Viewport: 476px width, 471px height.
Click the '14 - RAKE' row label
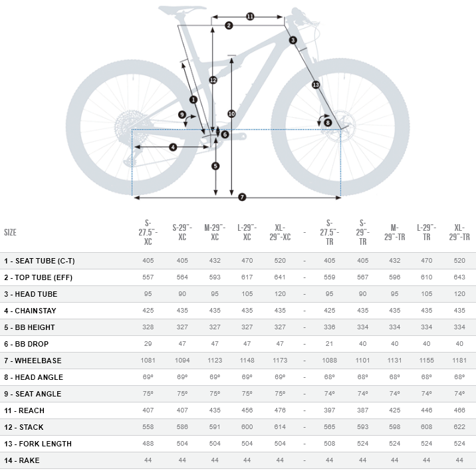pyautogui.click(x=23, y=460)
